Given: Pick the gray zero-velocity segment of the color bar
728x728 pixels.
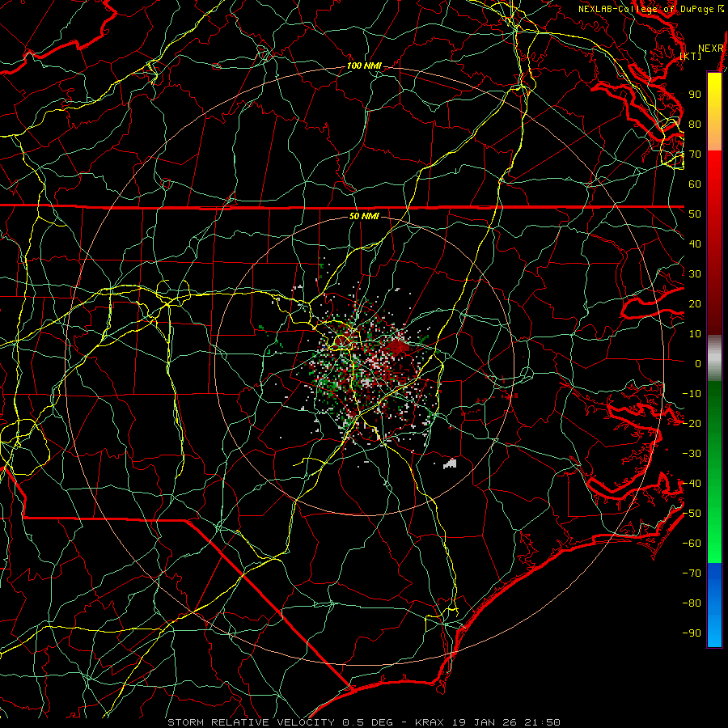Looking at the screenshot, I should point(714,358).
